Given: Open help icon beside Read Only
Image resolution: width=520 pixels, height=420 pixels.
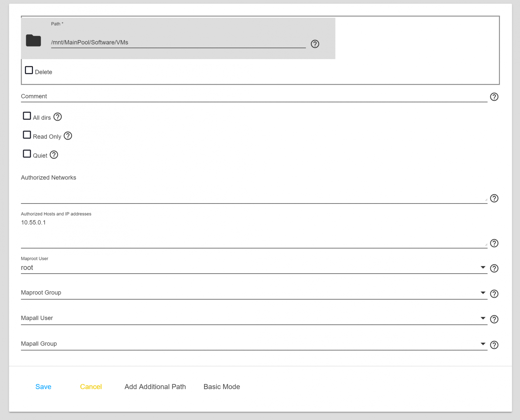Looking at the screenshot, I should (68, 136).
